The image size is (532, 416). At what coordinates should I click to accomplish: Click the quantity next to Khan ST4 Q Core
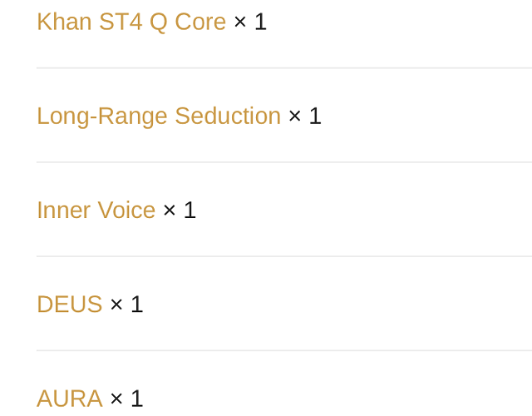[x=250, y=22]
